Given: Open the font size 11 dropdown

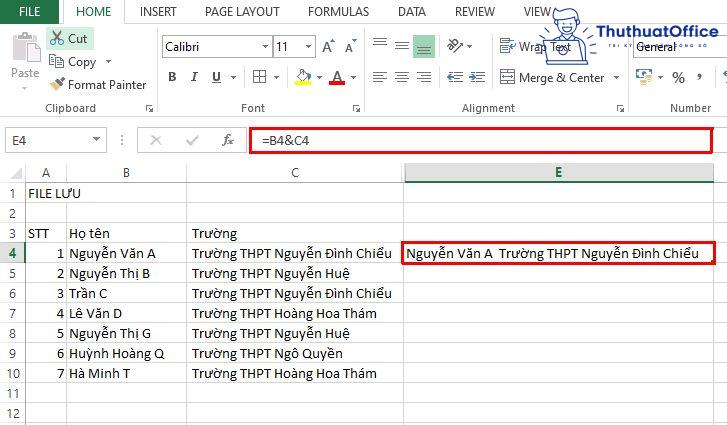Looking at the screenshot, I should click(308, 47).
